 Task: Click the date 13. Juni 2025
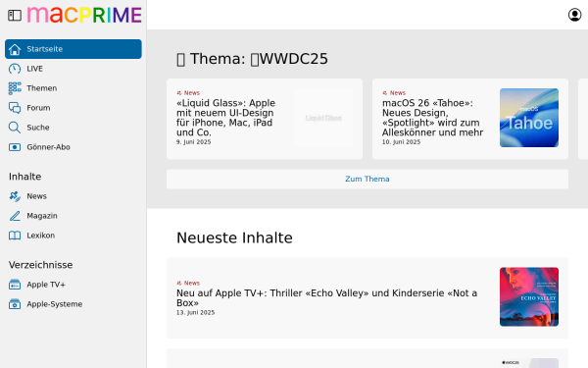(195, 312)
